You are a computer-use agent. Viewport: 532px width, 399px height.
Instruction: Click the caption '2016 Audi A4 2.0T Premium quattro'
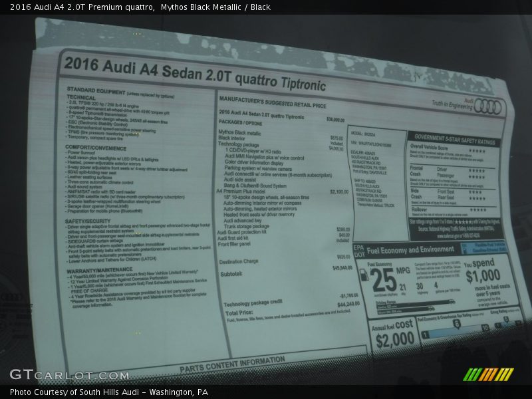pyautogui.click(x=81, y=7)
